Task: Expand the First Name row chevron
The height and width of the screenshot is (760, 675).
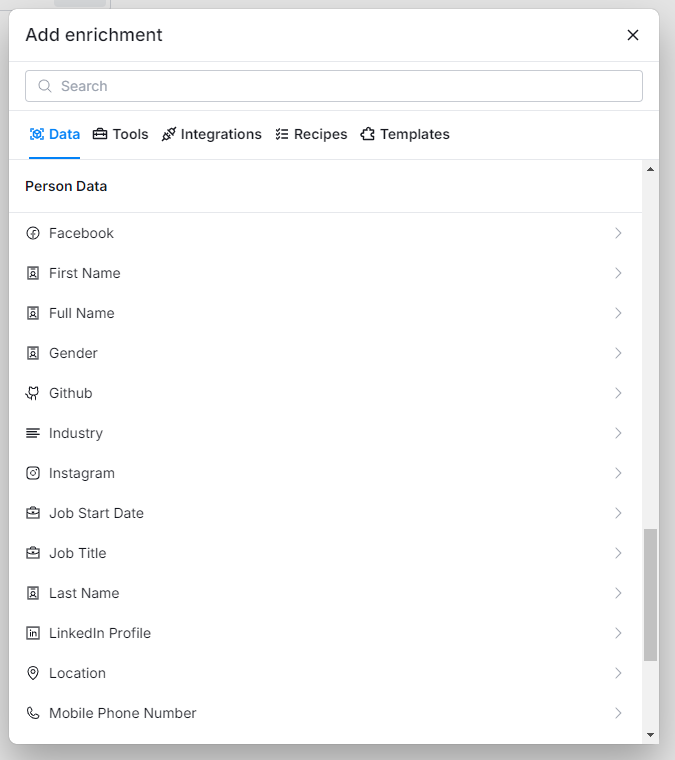Action: point(618,273)
